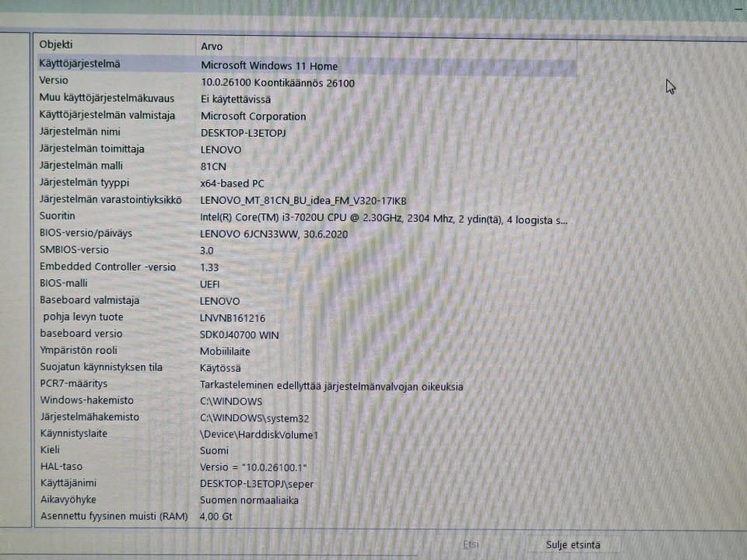Screen dimensions: 747x560
Task: Click the Ei käytettävissä value
Action: [236, 100]
